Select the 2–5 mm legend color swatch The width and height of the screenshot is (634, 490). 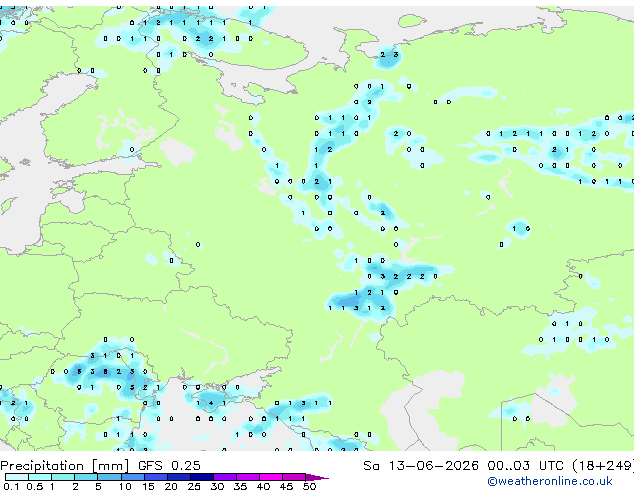pyautogui.click(x=86, y=477)
